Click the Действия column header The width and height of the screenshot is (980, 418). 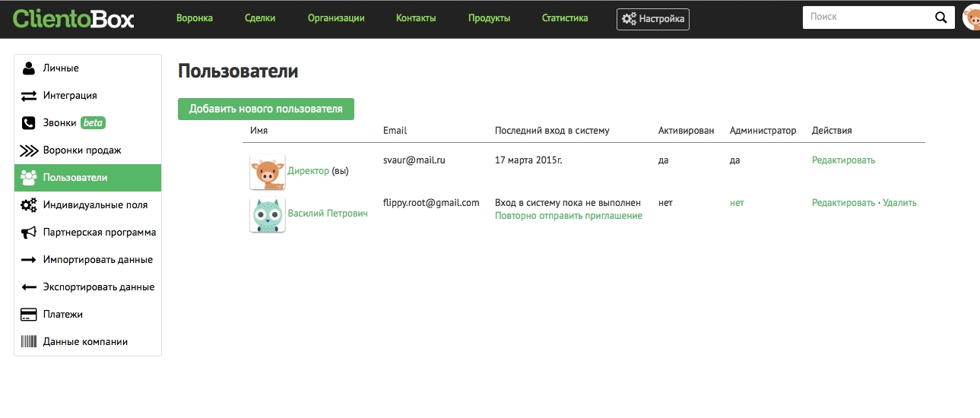coord(832,131)
